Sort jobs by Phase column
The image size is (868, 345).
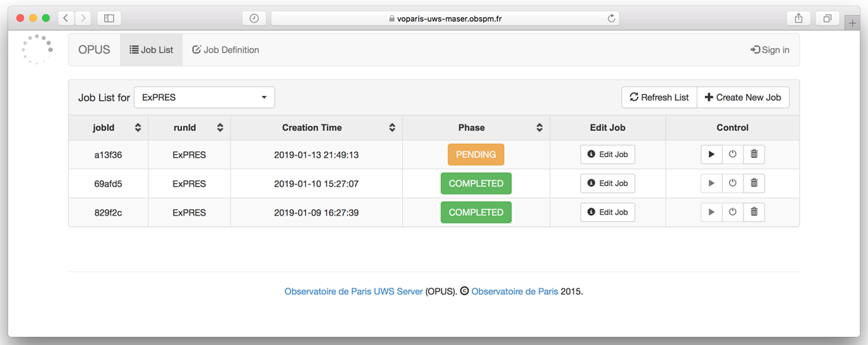539,128
